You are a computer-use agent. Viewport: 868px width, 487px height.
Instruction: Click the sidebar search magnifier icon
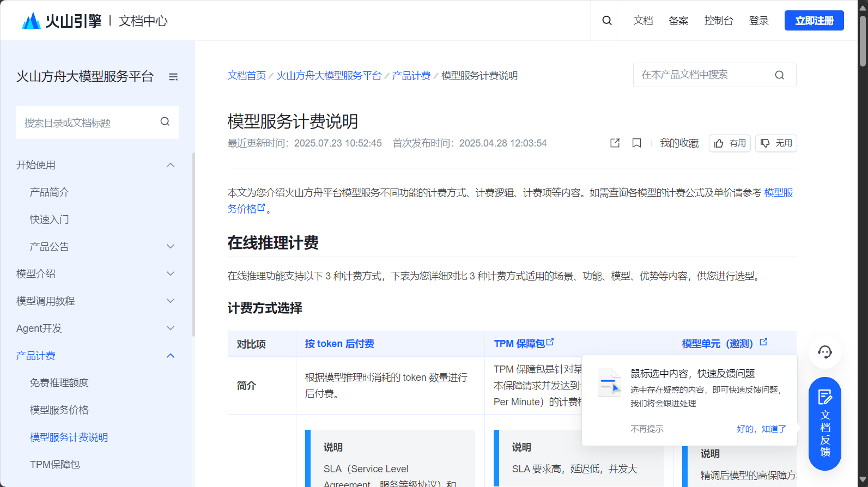[165, 122]
